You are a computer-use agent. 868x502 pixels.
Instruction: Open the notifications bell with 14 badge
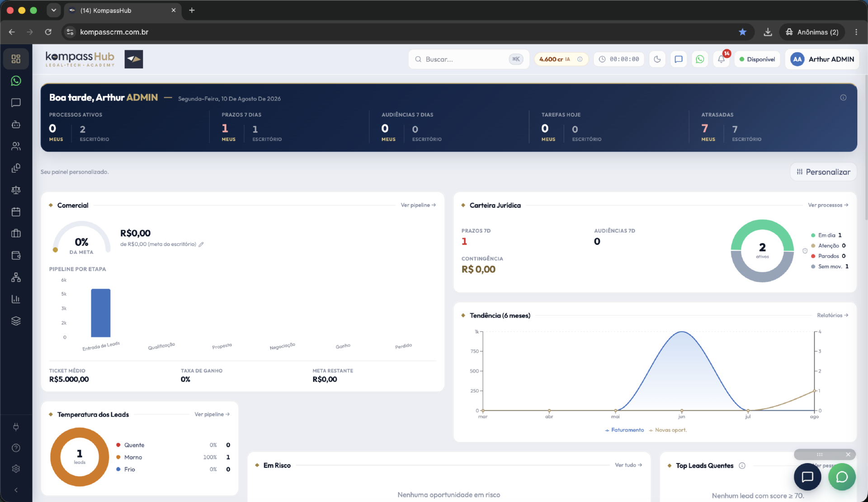coord(722,59)
